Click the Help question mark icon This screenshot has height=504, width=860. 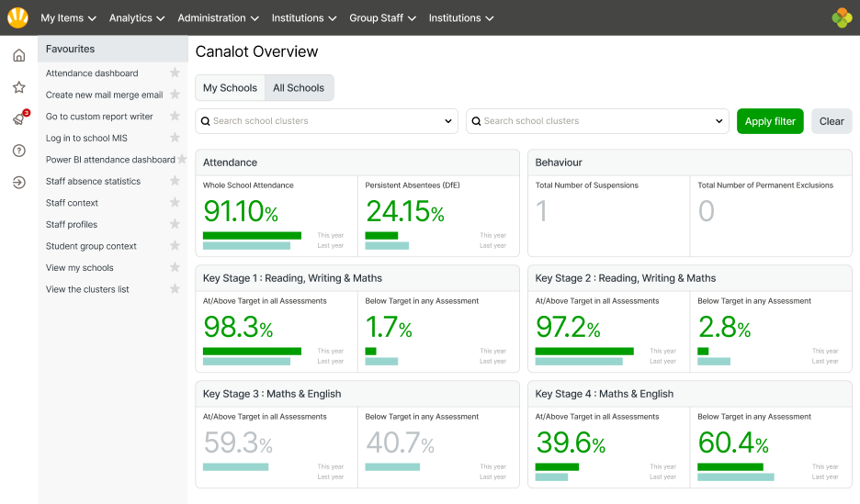click(18, 151)
